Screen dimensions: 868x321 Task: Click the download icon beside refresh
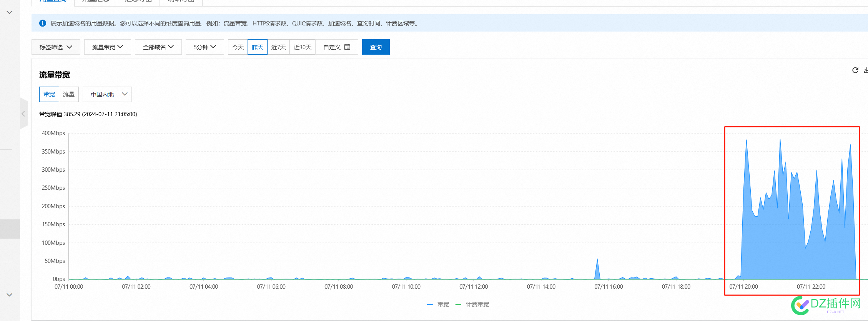click(866, 70)
